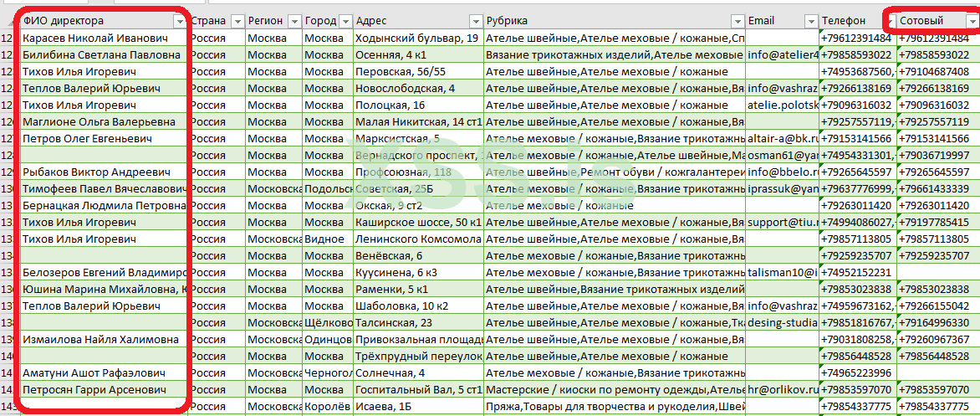Select city cell Щёлково
This screenshot has height=416, width=980.
328,322
